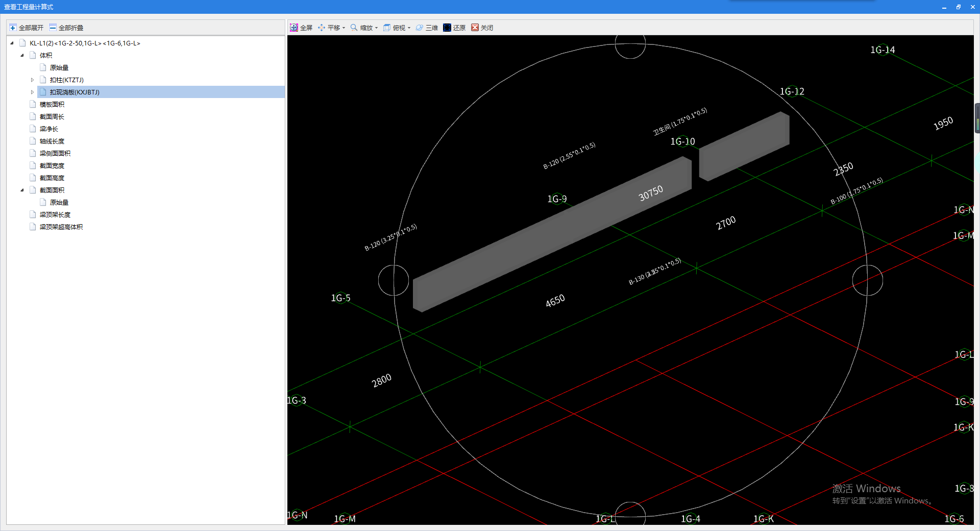Click the restore (还原) view icon
The height and width of the screenshot is (531, 980).
[447, 28]
